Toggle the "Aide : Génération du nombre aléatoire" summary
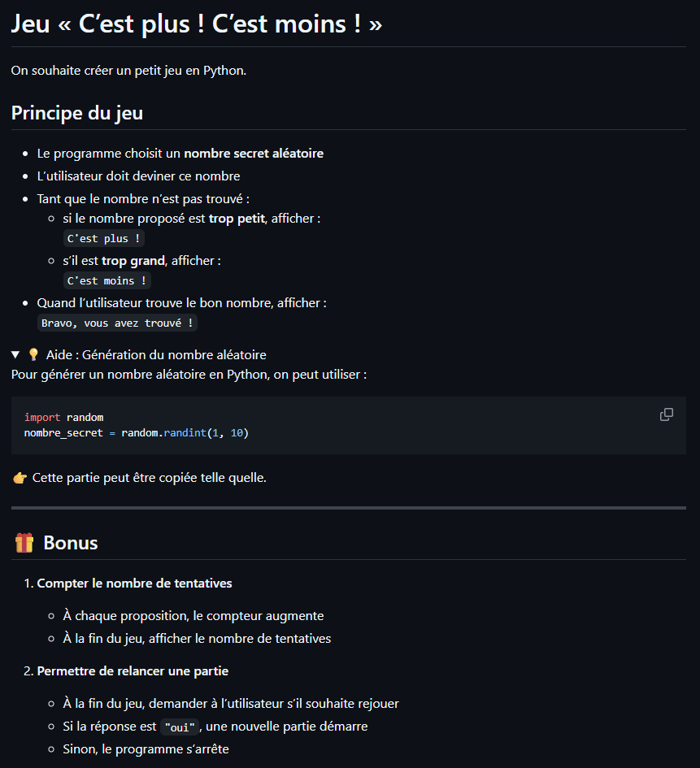 (x=156, y=354)
